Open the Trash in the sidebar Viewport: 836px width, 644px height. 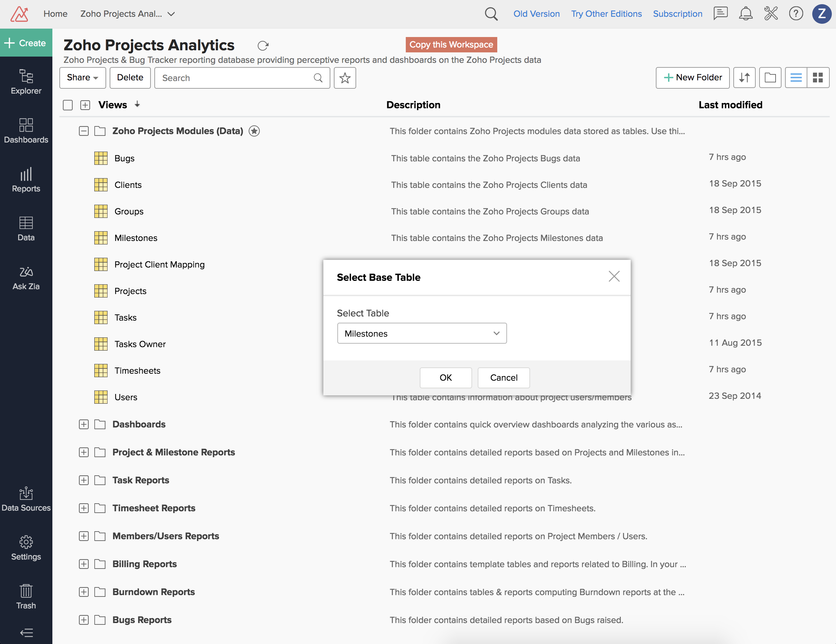[x=26, y=597]
